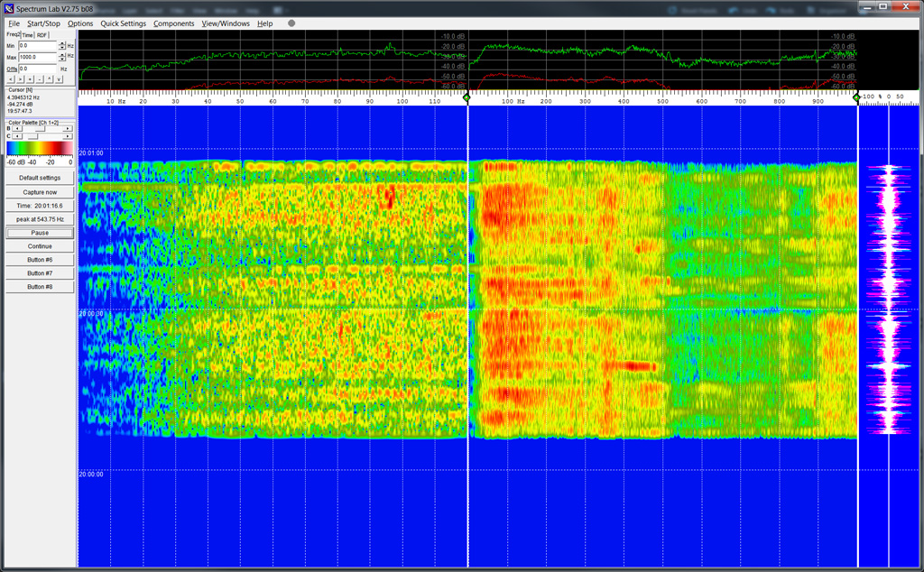The height and width of the screenshot is (572, 924).
Task: Open the Quick Settings menu
Action: (123, 23)
